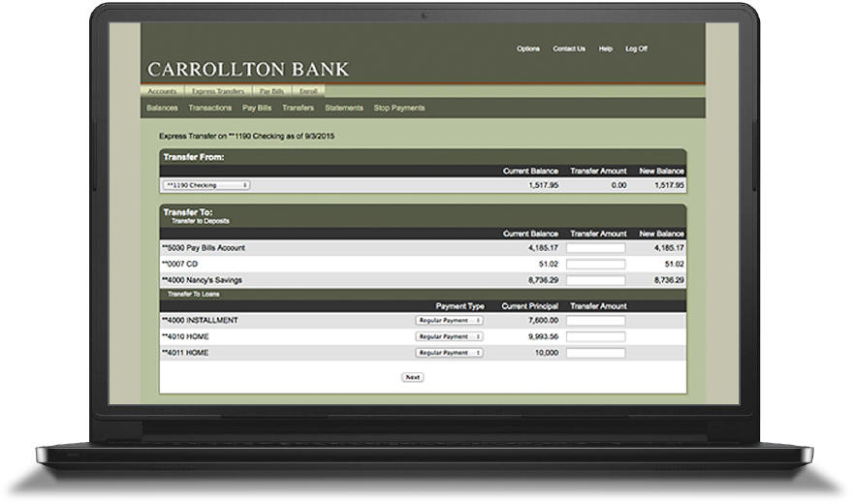Open the Balances submenu item
853x504 pixels.
click(x=162, y=109)
